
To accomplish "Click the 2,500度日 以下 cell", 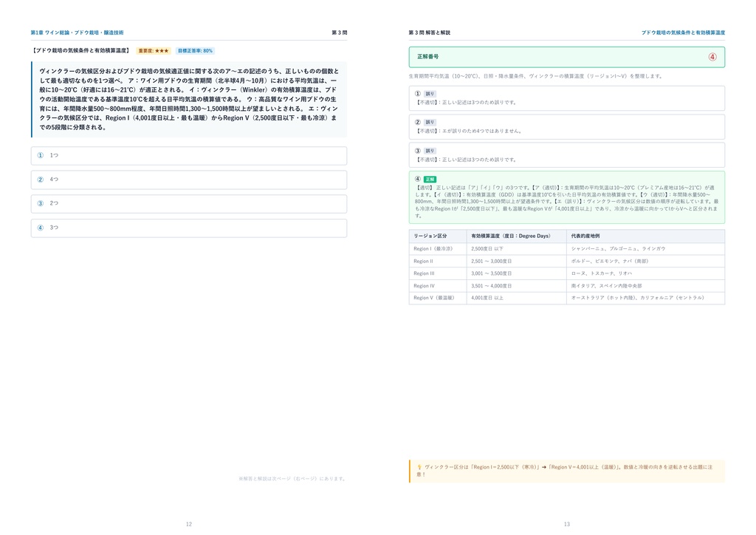I will [516, 249].
